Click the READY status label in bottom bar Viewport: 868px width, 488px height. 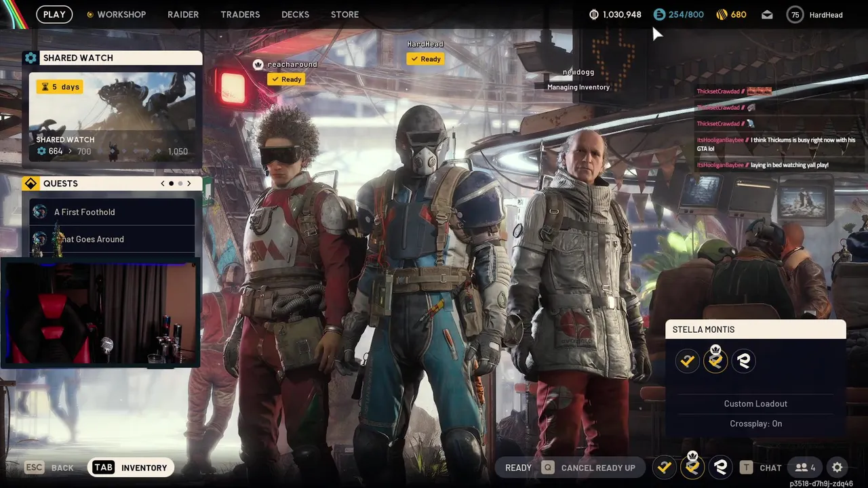(518, 468)
